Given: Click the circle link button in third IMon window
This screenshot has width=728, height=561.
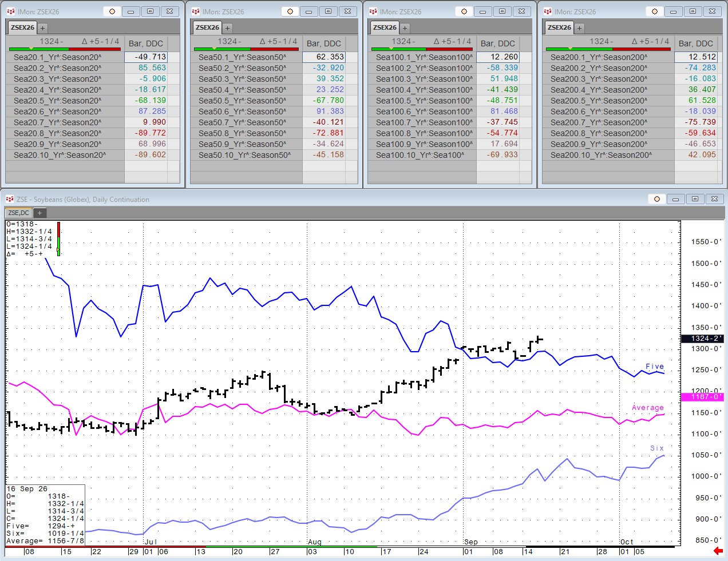Looking at the screenshot, I should pyautogui.click(x=464, y=11).
